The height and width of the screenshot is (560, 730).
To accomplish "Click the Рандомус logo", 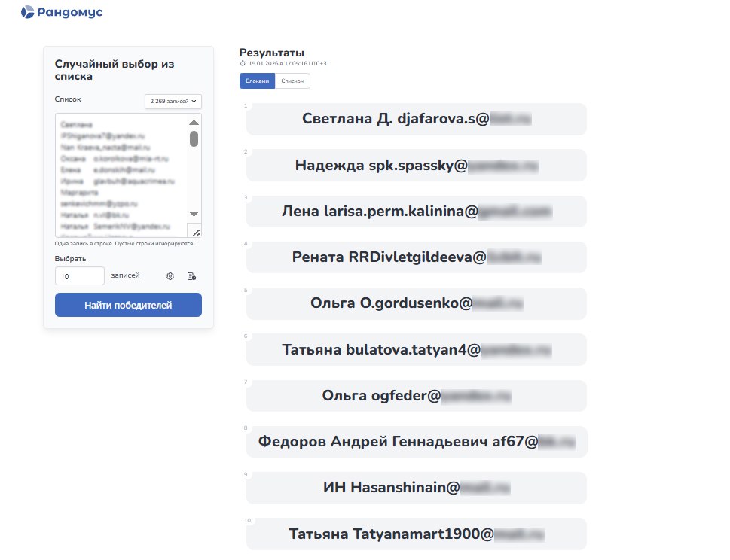I will [62, 12].
